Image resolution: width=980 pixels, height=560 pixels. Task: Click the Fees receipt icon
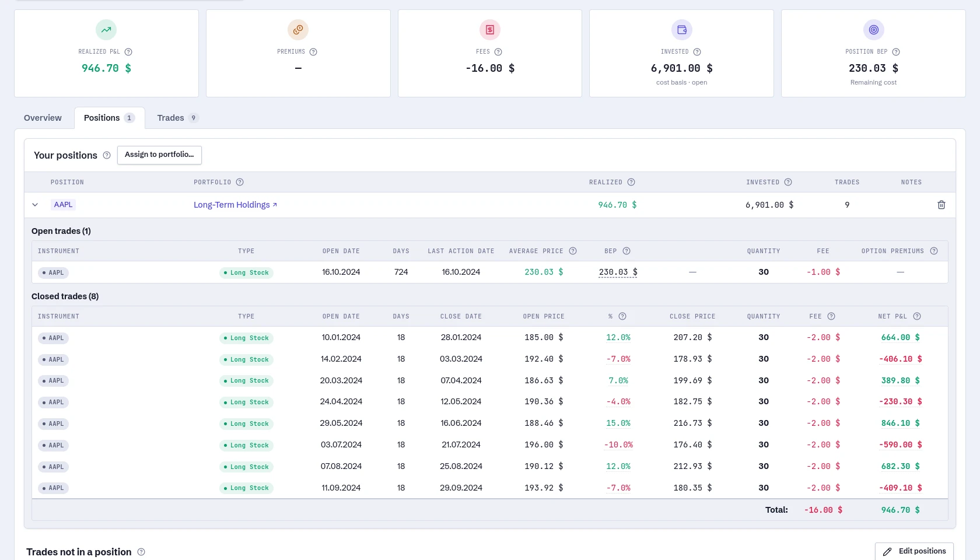click(x=490, y=30)
